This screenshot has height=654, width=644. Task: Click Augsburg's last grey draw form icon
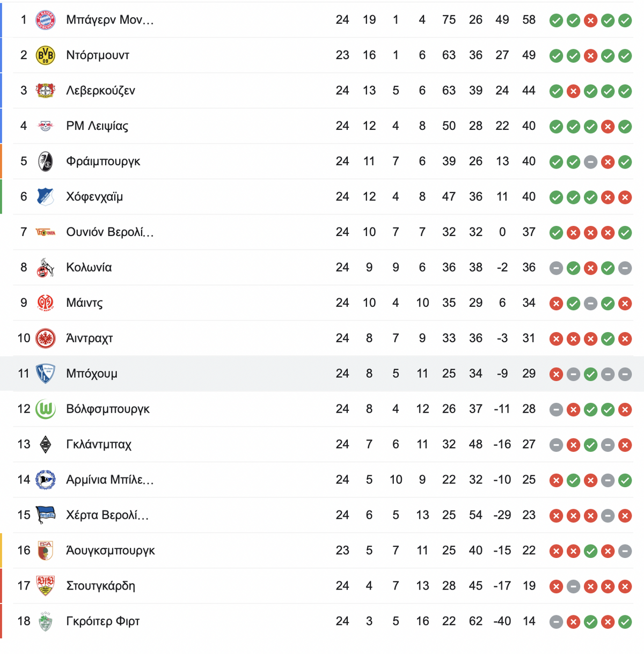(625, 551)
